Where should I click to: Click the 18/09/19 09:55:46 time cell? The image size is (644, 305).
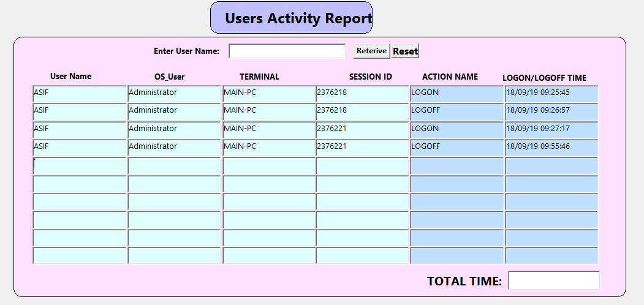pos(551,147)
